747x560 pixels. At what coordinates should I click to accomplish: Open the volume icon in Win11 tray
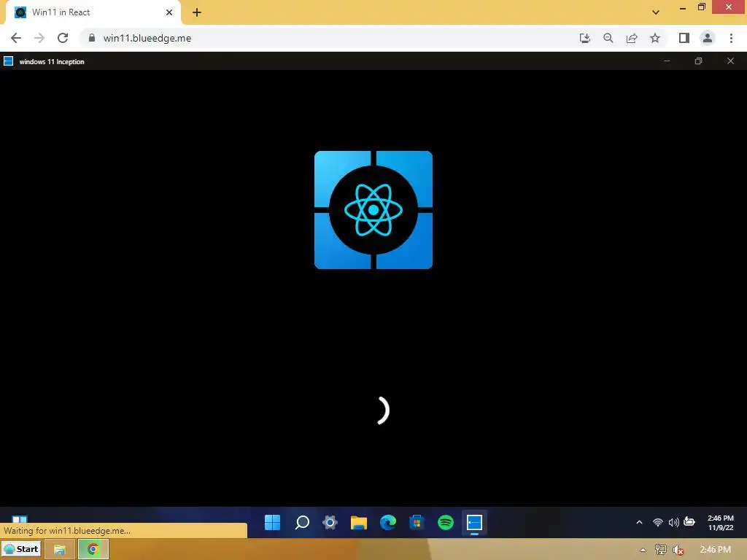(x=673, y=522)
